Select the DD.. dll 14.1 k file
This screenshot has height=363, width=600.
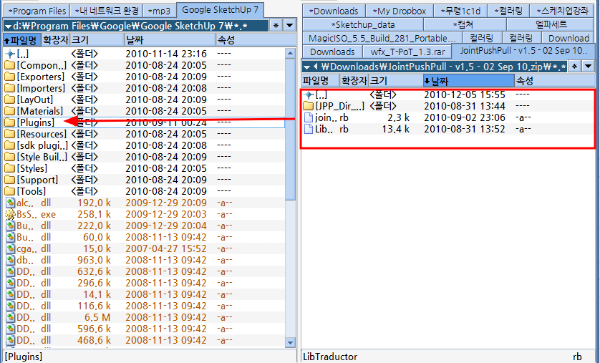click(x=144, y=295)
